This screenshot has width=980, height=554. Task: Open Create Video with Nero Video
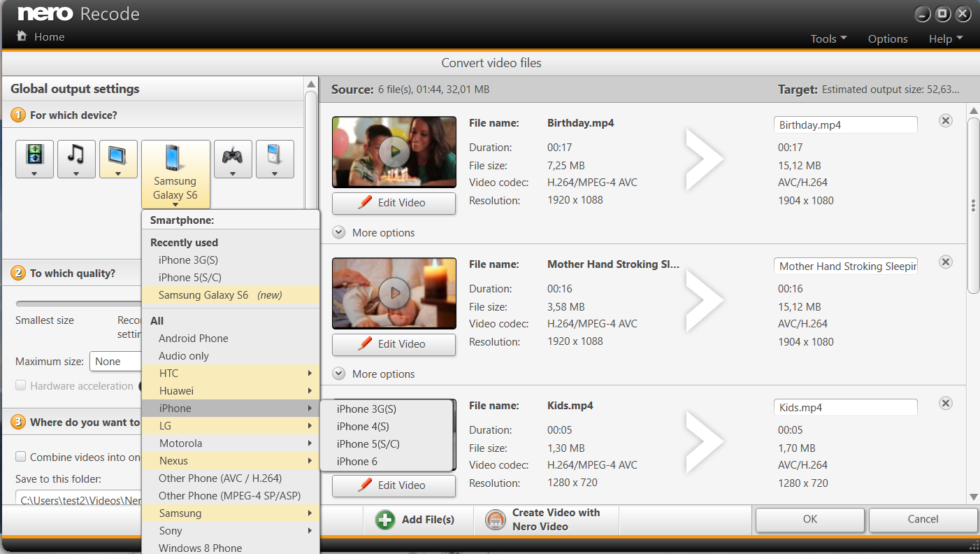click(543, 519)
